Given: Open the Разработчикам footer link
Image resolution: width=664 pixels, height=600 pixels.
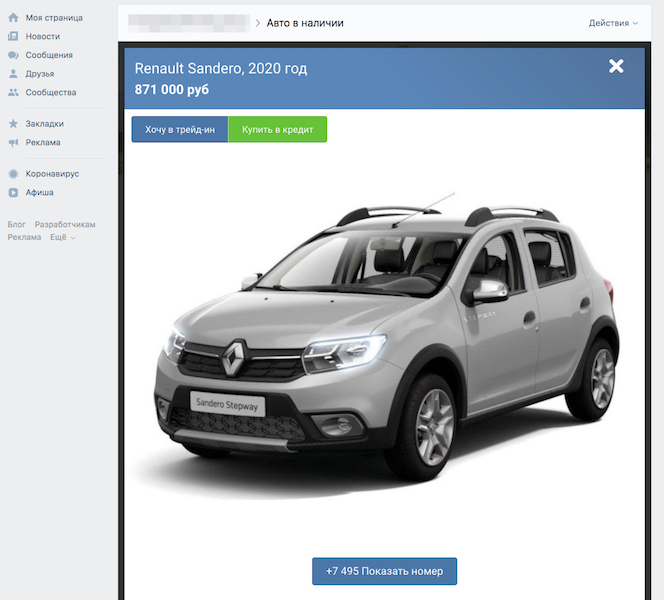Looking at the screenshot, I should [65, 224].
